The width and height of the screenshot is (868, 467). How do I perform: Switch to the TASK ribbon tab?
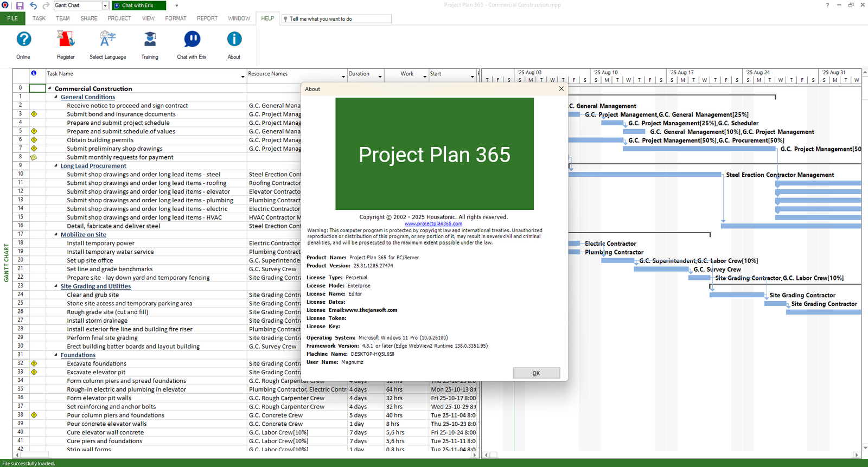tap(39, 18)
